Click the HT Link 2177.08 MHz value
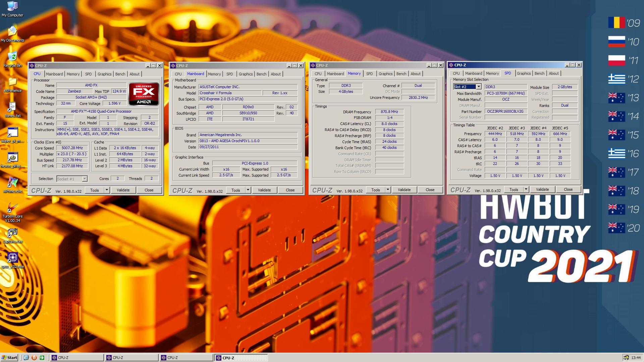The height and width of the screenshot is (362, 644). [72, 166]
